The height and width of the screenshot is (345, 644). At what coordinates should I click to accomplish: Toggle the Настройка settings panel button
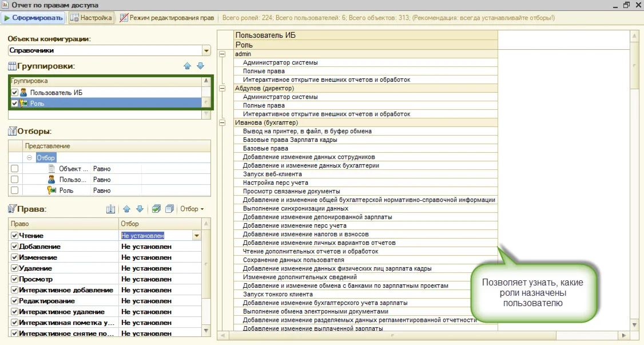[x=91, y=18]
